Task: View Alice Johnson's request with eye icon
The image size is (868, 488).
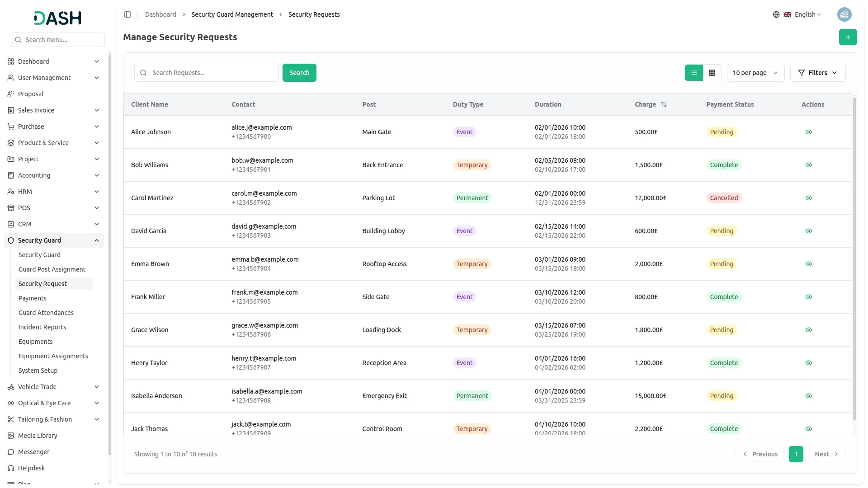Action: [x=808, y=132]
